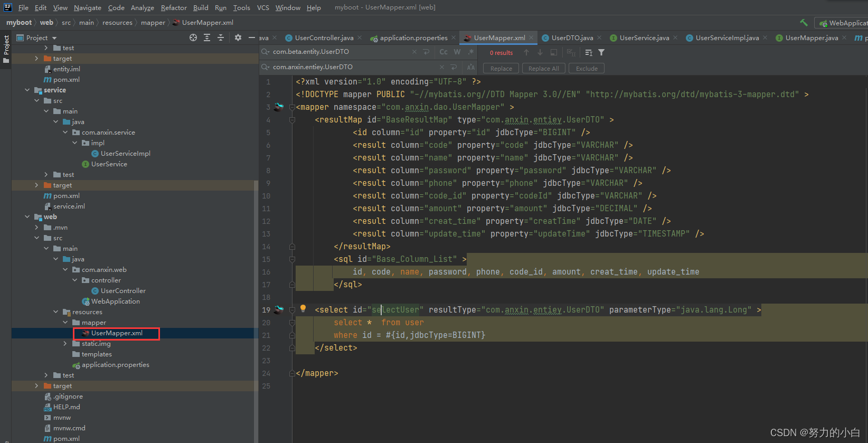
Task: Click the Exclude button
Action: 587,69
